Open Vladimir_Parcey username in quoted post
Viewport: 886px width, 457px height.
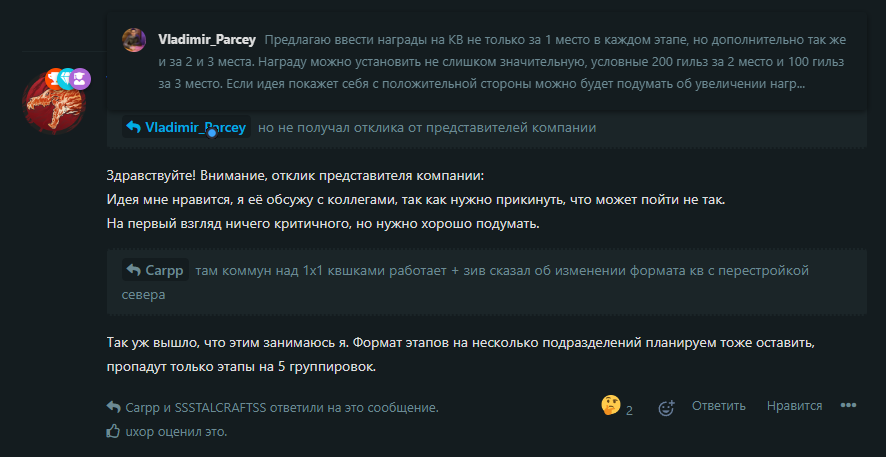coord(207,40)
